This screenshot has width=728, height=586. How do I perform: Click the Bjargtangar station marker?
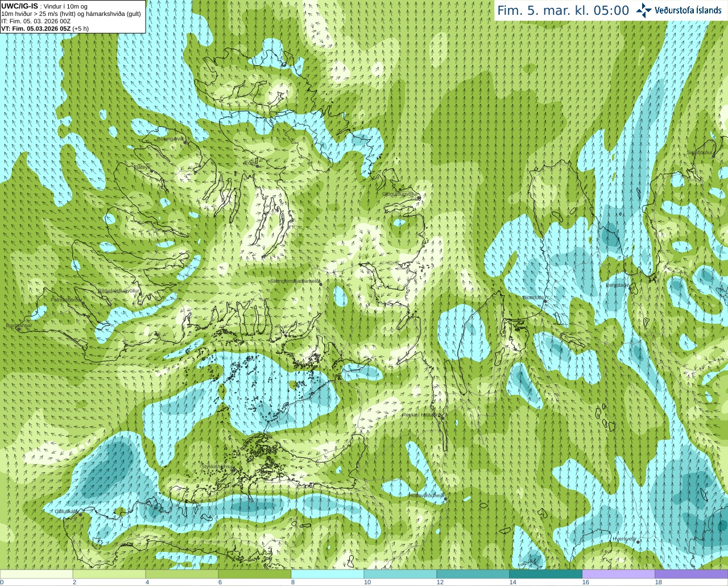[x=19, y=329]
